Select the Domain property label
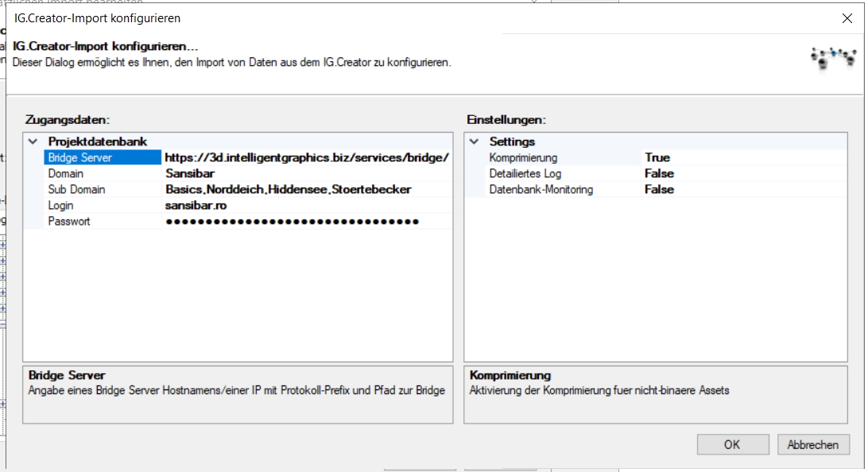The image size is (868, 472). (x=66, y=173)
